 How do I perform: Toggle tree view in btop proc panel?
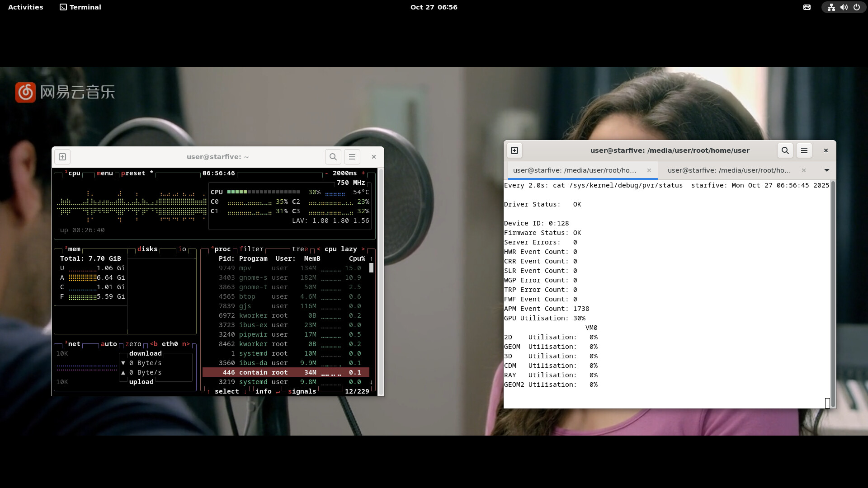300,249
